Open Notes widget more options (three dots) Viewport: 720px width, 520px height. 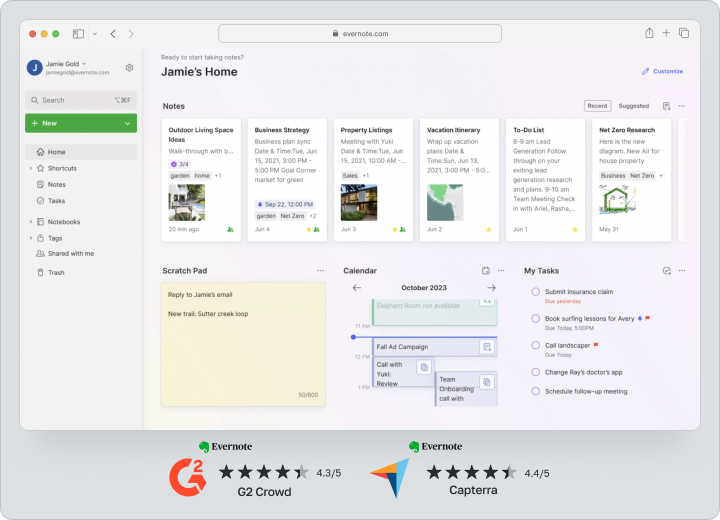coord(682,106)
